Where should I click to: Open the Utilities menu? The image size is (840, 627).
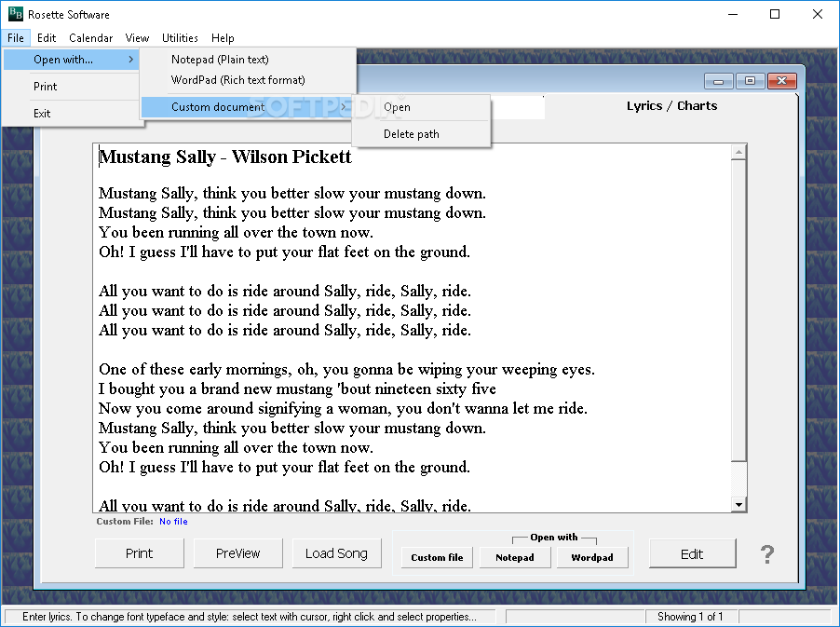click(180, 38)
